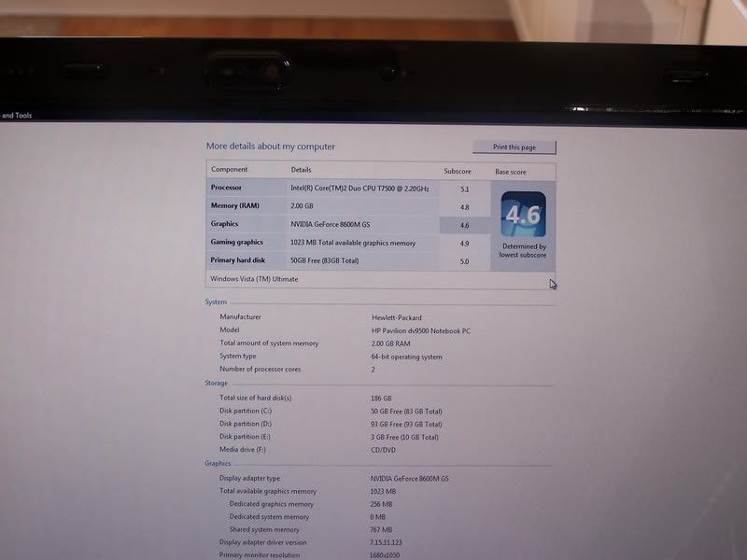This screenshot has width=747, height=560.
Task: Click the Base score column header
Action: [x=511, y=172]
